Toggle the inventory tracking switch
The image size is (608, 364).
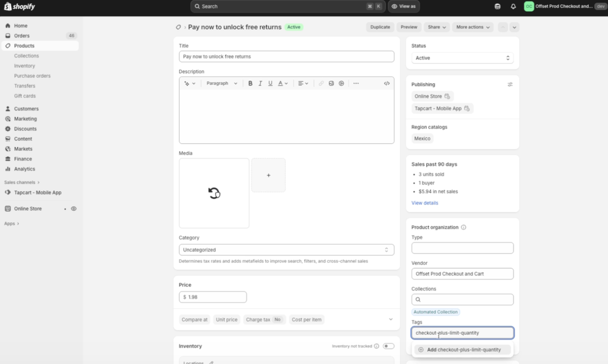click(388, 346)
